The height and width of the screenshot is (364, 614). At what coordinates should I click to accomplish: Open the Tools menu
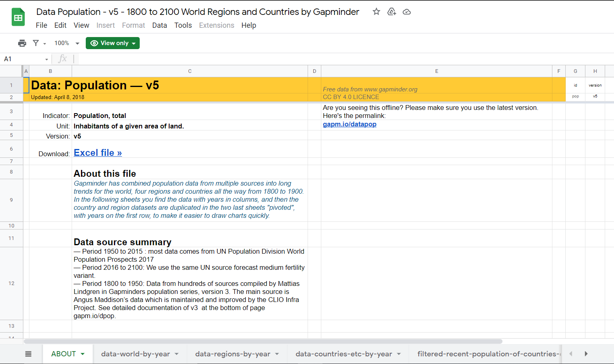pyautogui.click(x=183, y=25)
